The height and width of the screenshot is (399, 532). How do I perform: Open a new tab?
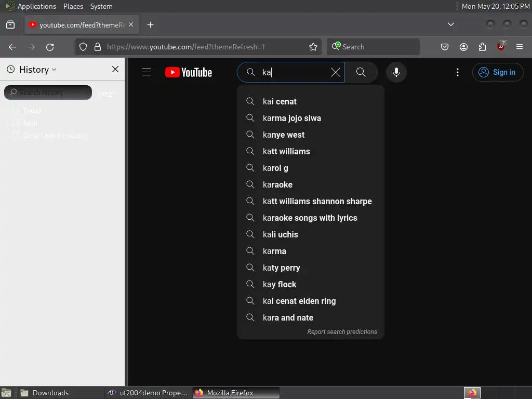[150, 25]
